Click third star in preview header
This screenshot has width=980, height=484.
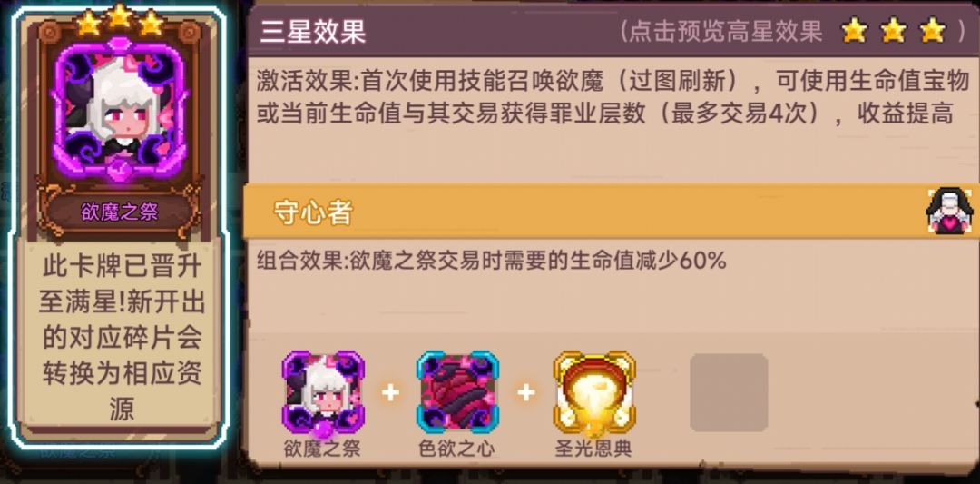[933, 30]
